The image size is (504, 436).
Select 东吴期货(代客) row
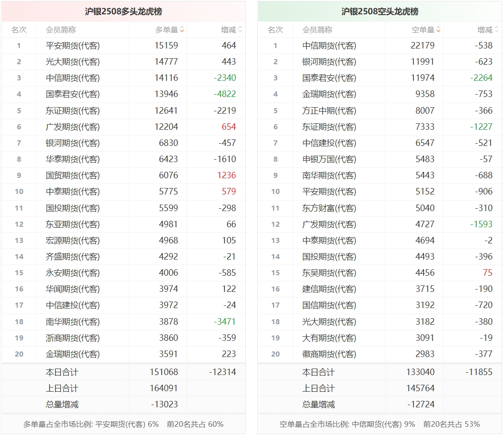pyautogui.click(x=380, y=273)
